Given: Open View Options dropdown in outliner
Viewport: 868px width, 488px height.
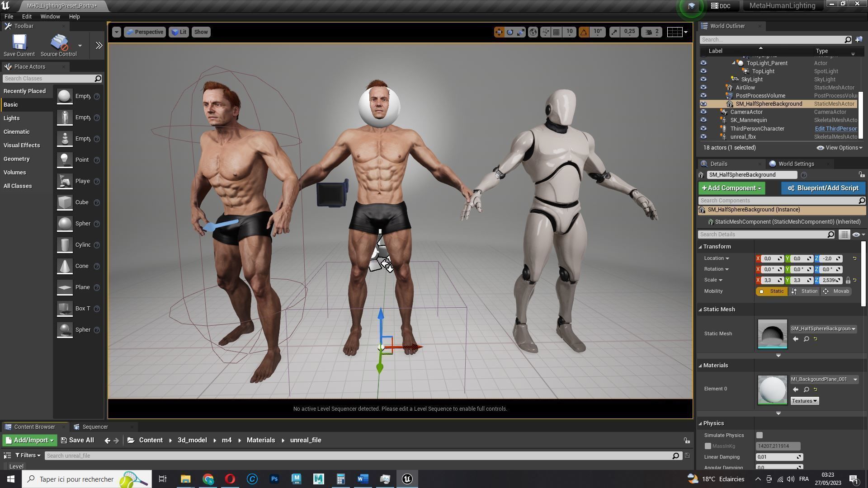Looking at the screenshot, I should click(x=840, y=148).
